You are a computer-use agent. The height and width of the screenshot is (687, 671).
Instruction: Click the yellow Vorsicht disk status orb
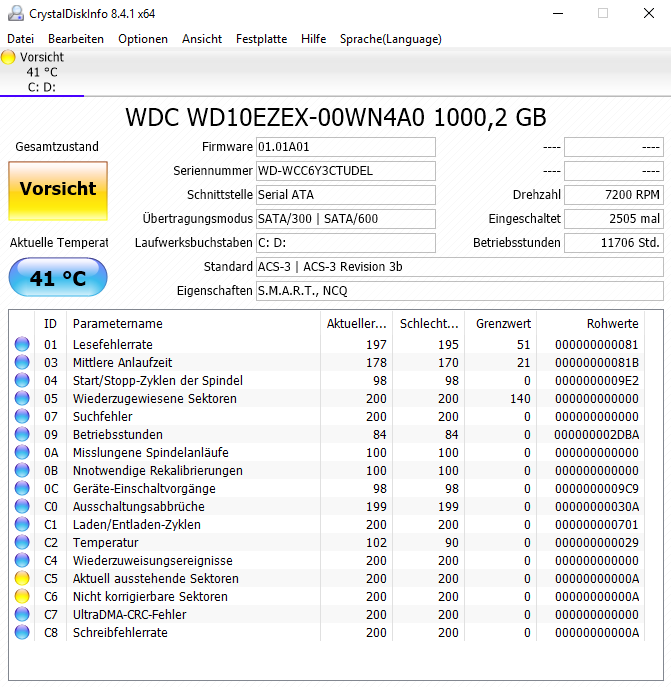coord(8,57)
